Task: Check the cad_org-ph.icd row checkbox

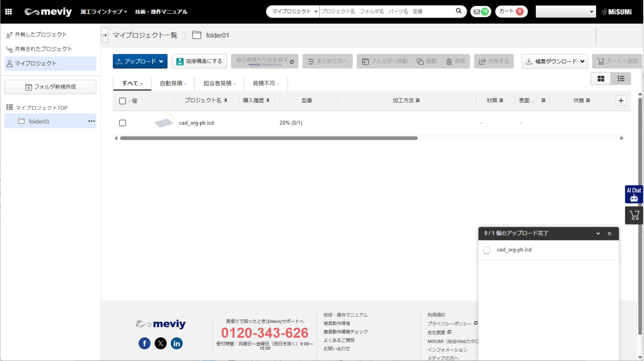Action: (122, 123)
